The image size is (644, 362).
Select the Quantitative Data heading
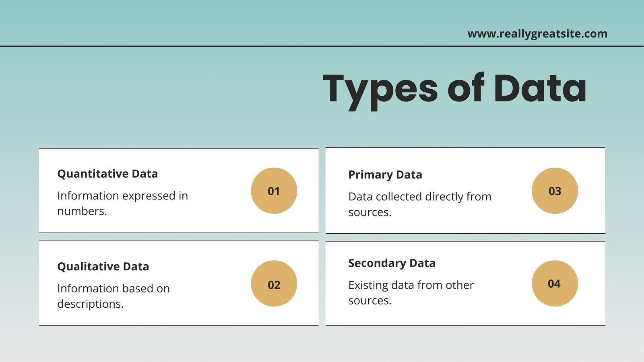tap(107, 174)
